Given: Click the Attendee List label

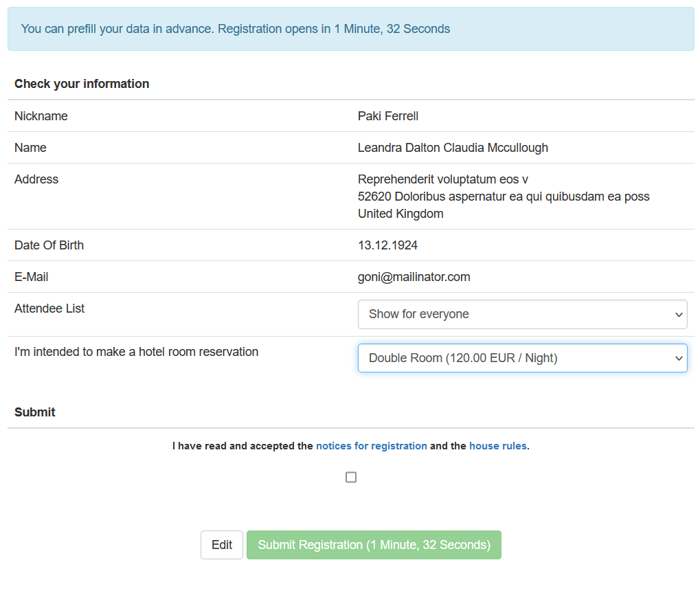Looking at the screenshot, I should coord(49,309).
